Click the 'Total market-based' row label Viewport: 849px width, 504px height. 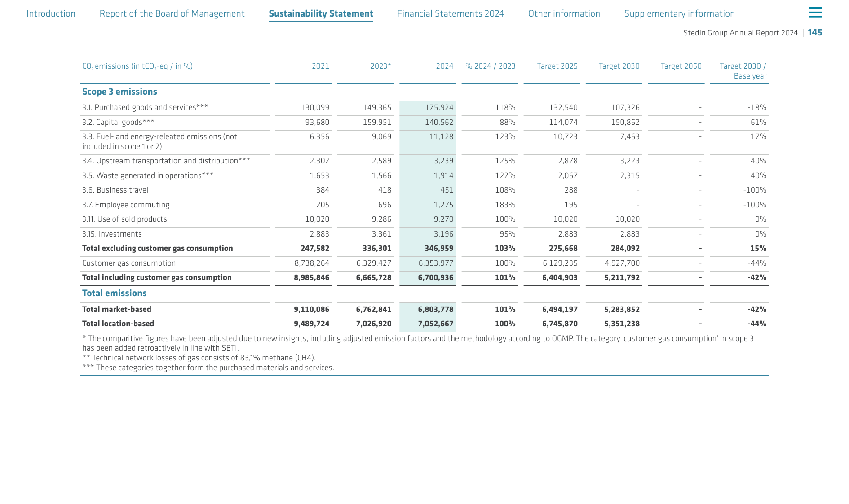(x=117, y=309)
